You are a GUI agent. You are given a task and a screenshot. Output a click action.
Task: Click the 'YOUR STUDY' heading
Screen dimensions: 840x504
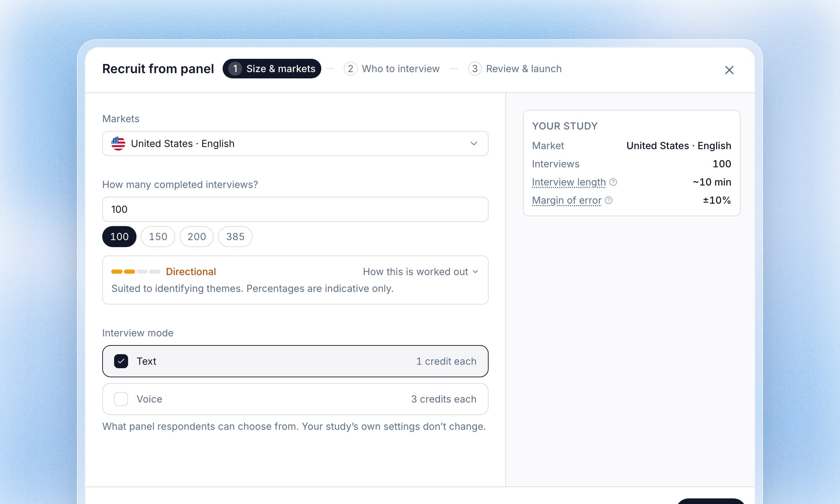[565, 126]
